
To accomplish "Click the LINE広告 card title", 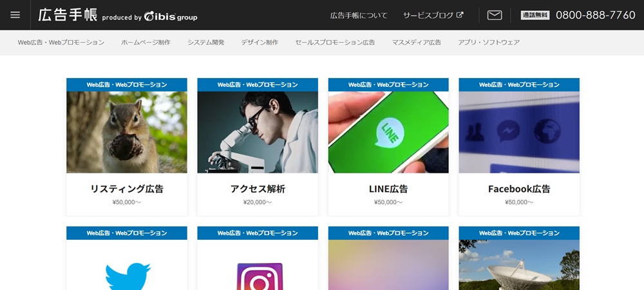I will 388,189.
